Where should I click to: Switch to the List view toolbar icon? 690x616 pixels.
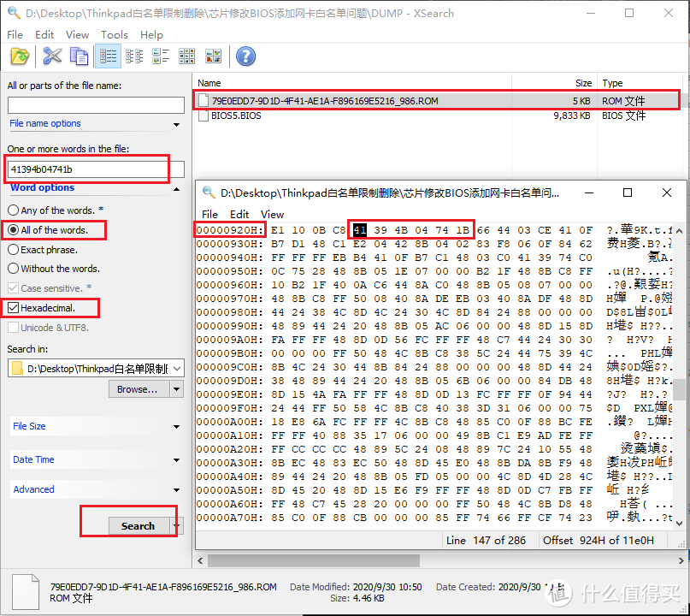(134, 56)
